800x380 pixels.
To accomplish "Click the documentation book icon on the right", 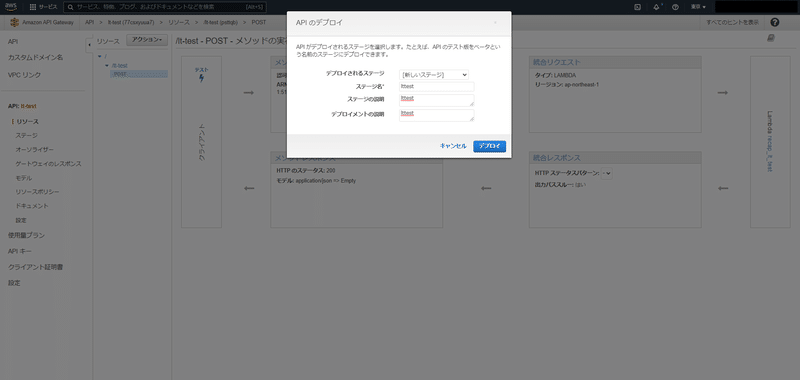I will (x=771, y=38).
